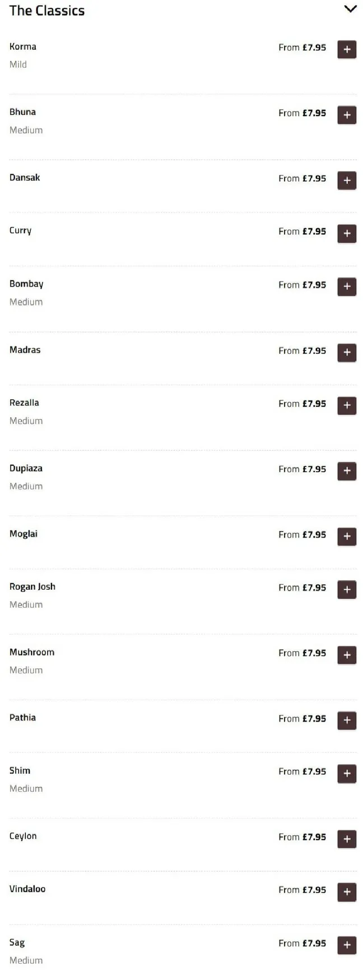Add Rogan Josh with plus icon
363x980 pixels.
(x=347, y=589)
